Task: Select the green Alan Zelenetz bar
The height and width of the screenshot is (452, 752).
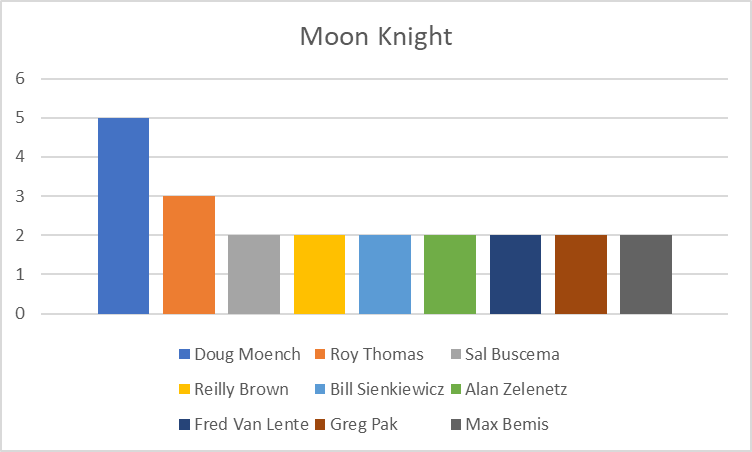Action: pyautogui.click(x=450, y=274)
